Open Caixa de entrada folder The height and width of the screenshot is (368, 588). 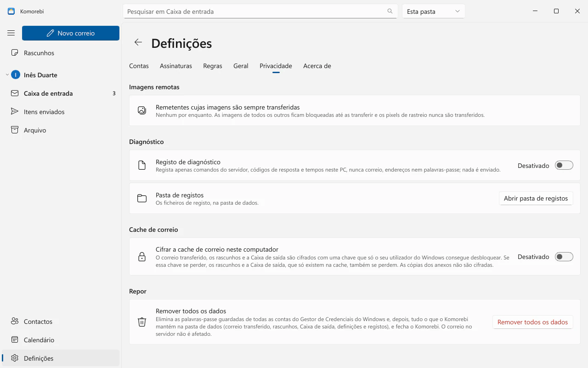(61, 93)
